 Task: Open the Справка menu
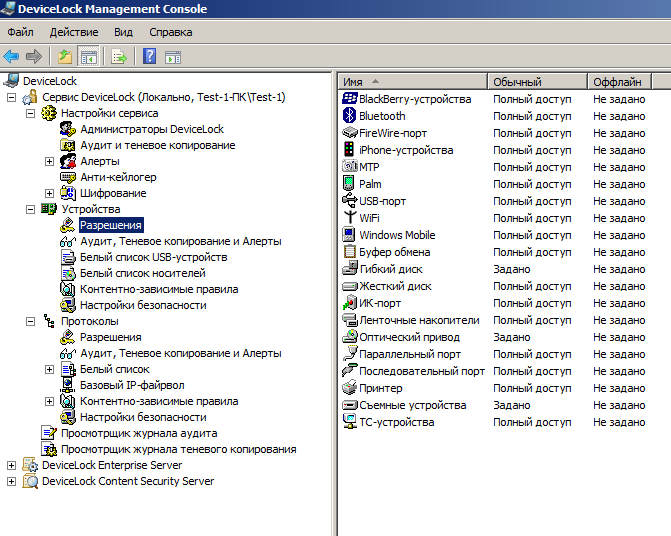pos(171,32)
